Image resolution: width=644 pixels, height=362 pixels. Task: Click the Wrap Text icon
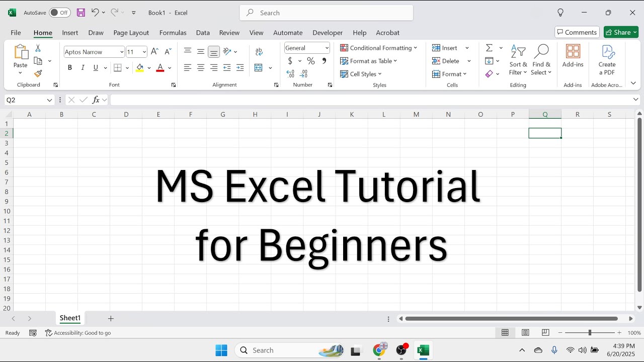[259, 52]
